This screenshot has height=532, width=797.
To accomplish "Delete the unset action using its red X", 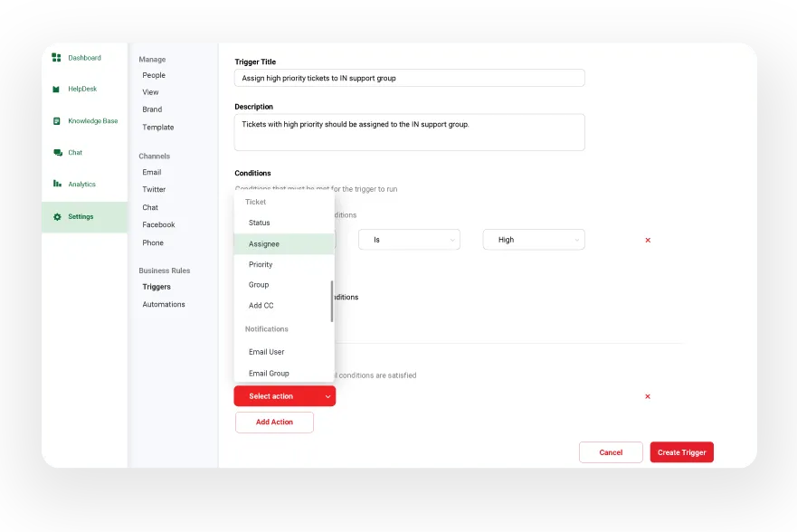I will tap(647, 395).
